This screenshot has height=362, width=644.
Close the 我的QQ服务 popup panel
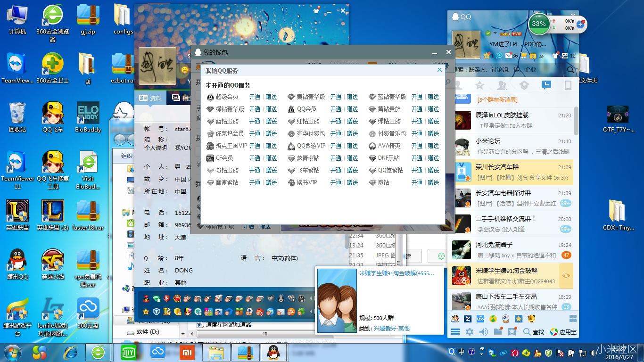439,70
